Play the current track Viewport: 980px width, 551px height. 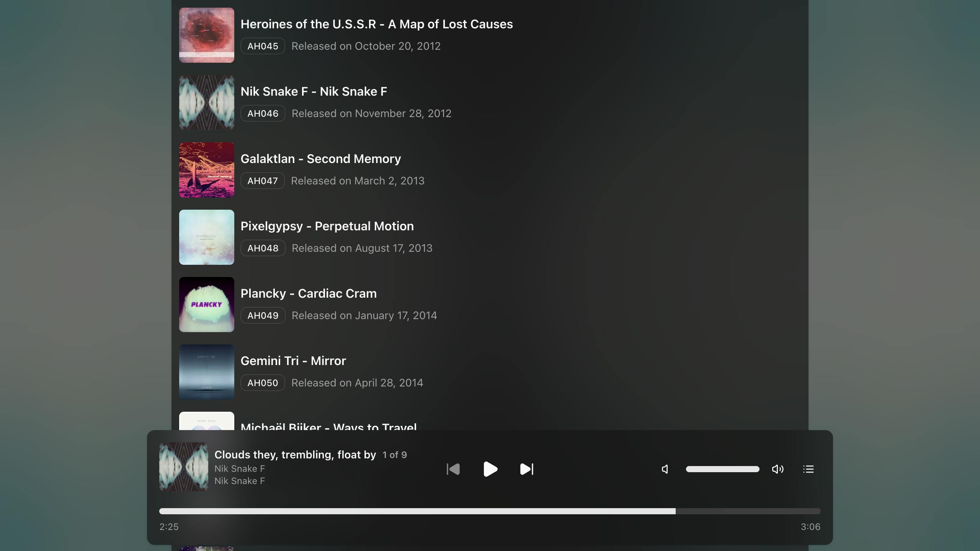tap(490, 469)
